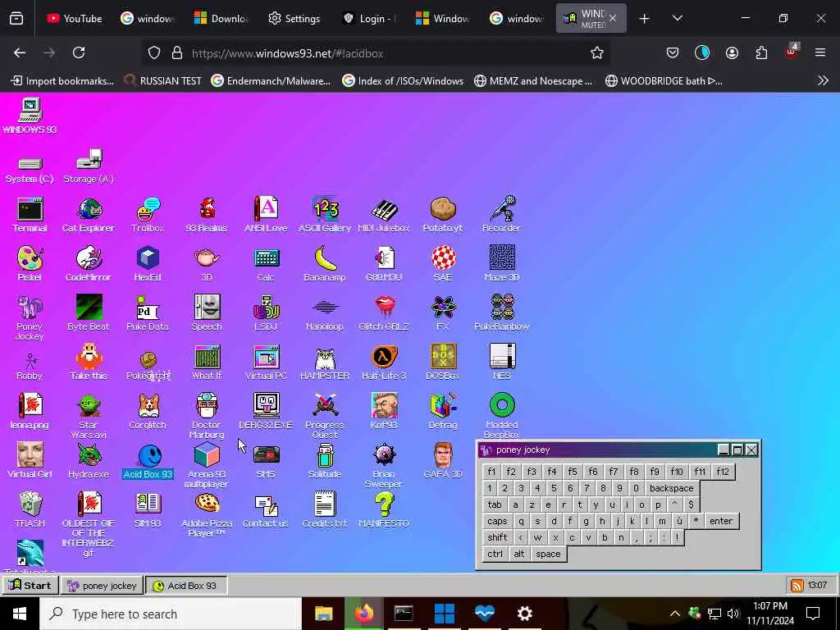Open the RUSSIAN TEST bookmark
This screenshot has width=840, height=630.
[x=162, y=81]
